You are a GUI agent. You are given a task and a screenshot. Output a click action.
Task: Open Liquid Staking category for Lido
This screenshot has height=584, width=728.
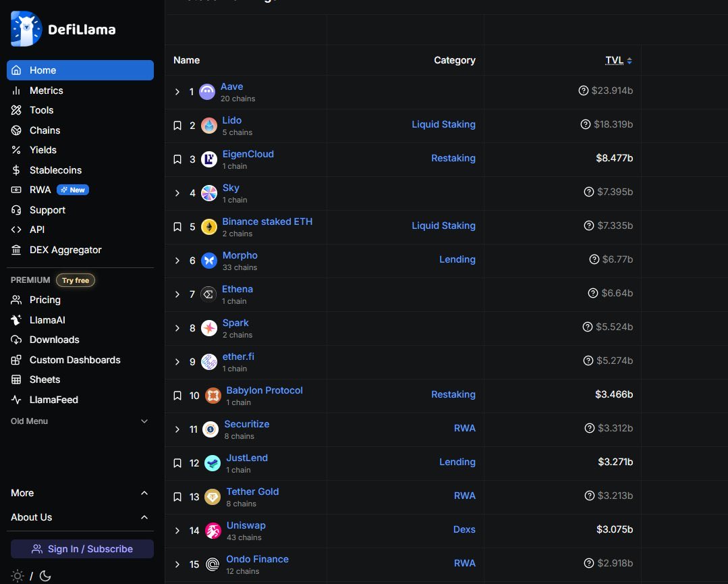[443, 124]
